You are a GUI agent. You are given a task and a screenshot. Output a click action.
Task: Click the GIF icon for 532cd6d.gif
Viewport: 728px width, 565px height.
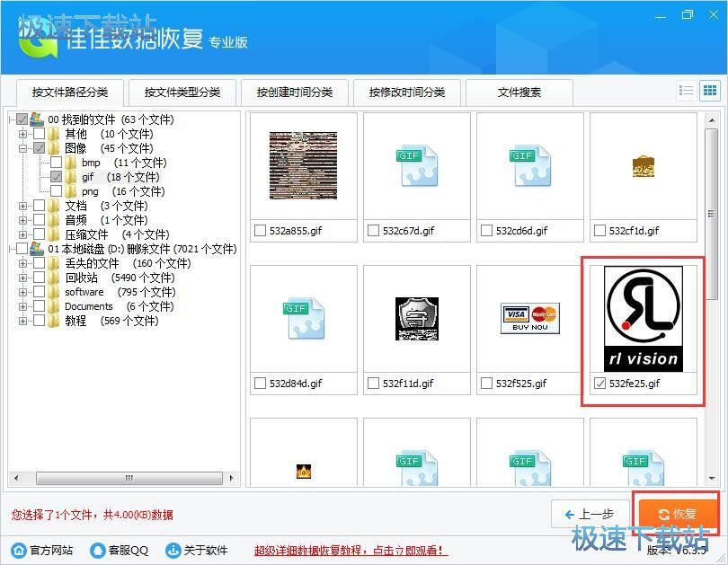coord(530,165)
